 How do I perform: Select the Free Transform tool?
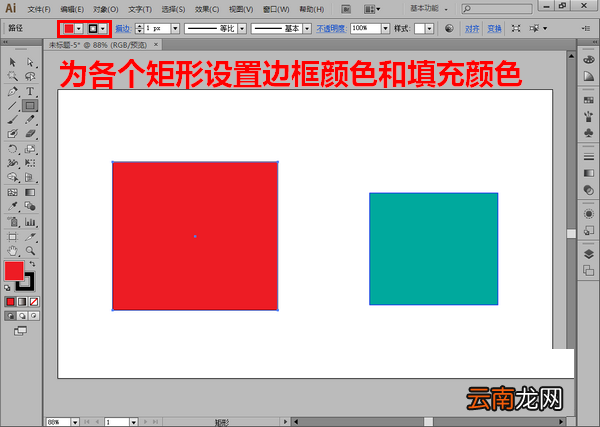[x=30, y=163]
